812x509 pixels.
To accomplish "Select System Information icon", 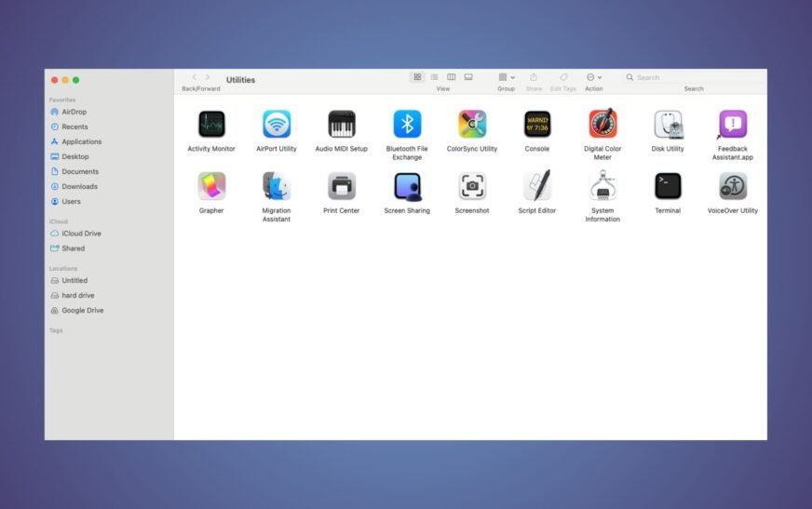I will (602, 185).
